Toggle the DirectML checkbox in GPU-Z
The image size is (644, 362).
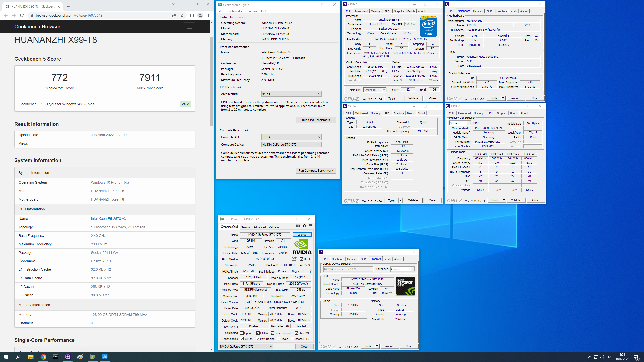[x=296, y=333]
